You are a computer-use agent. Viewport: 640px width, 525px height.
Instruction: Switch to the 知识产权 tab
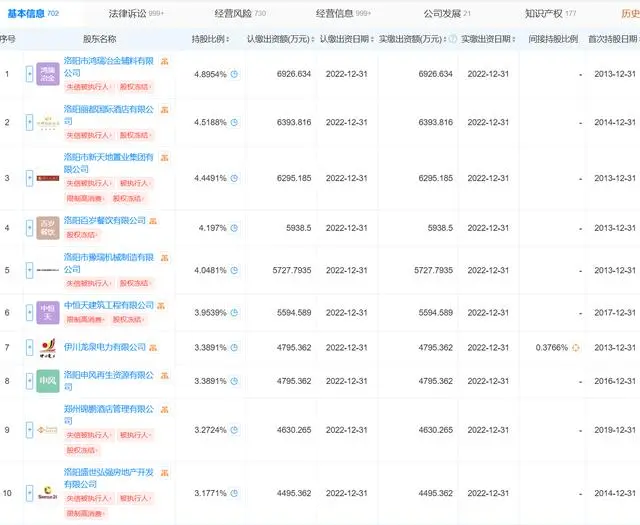pos(551,14)
